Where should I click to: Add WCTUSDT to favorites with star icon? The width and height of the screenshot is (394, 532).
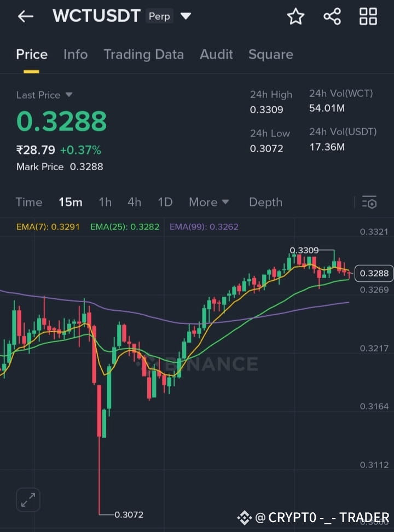pyautogui.click(x=296, y=16)
